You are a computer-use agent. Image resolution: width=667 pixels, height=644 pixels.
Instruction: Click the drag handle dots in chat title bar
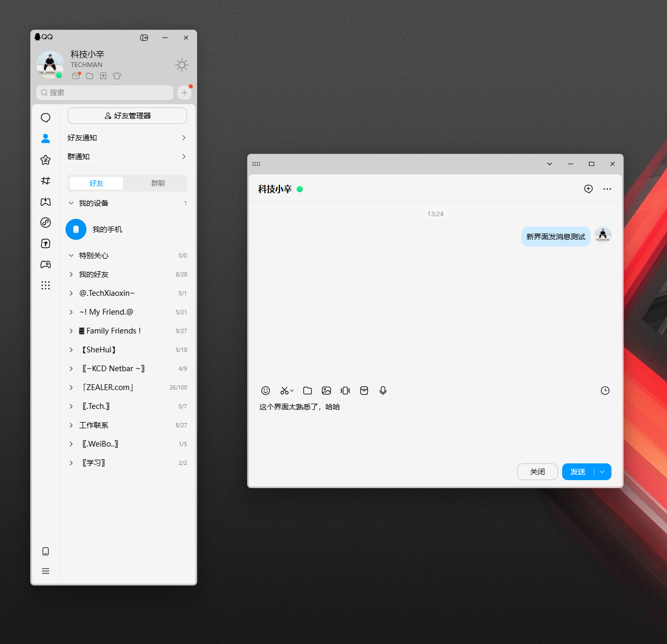point(256,164)
